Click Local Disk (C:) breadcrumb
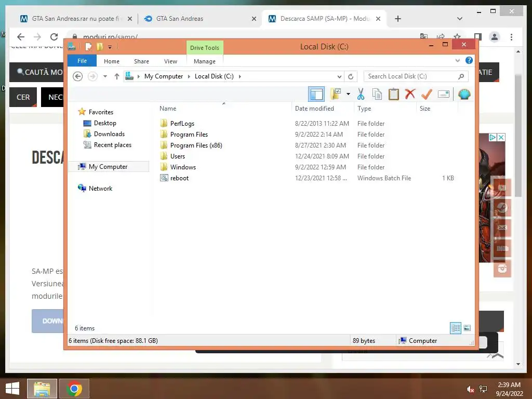Screen dimensions: 532x399 pos(214,76)
